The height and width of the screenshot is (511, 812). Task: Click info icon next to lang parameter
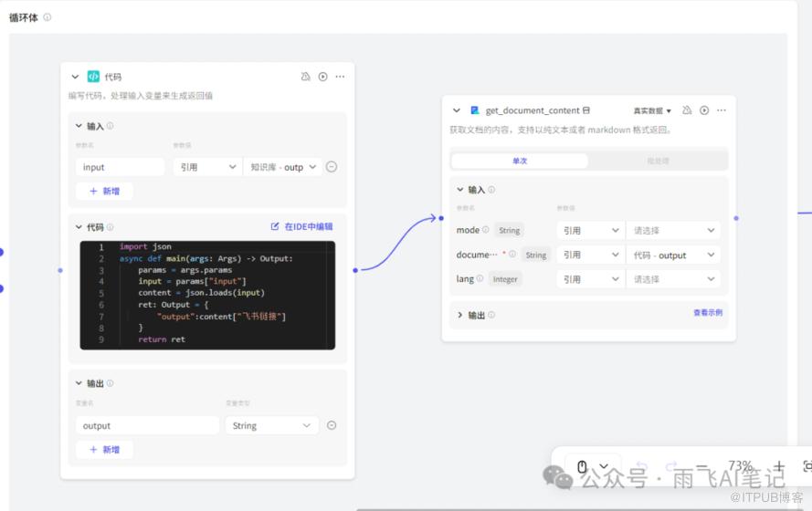(480, 278)
